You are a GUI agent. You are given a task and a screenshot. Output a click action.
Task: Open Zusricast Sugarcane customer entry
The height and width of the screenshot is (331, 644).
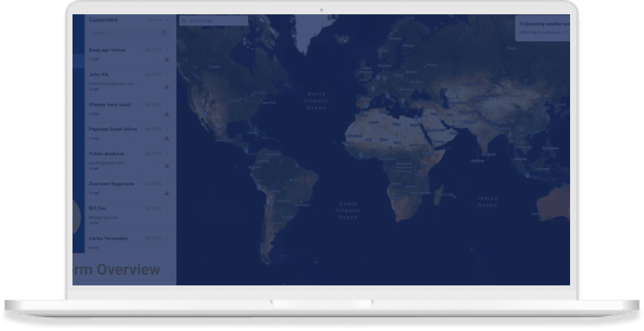[x=130, y=188]
